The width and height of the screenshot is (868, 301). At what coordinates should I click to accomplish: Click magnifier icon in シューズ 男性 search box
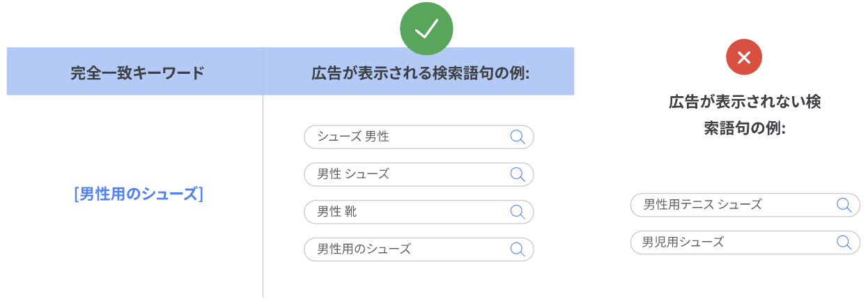(518, 137)
